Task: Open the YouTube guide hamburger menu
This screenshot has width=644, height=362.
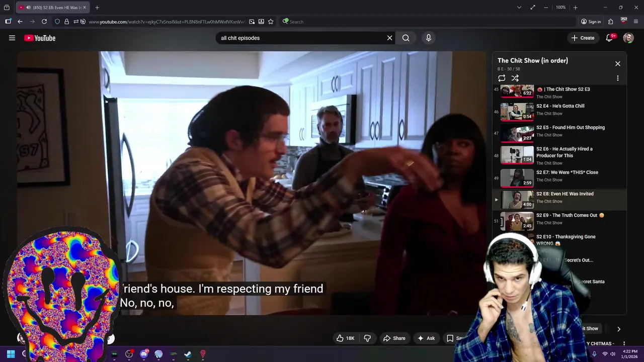Action: [x=12, y=38]
